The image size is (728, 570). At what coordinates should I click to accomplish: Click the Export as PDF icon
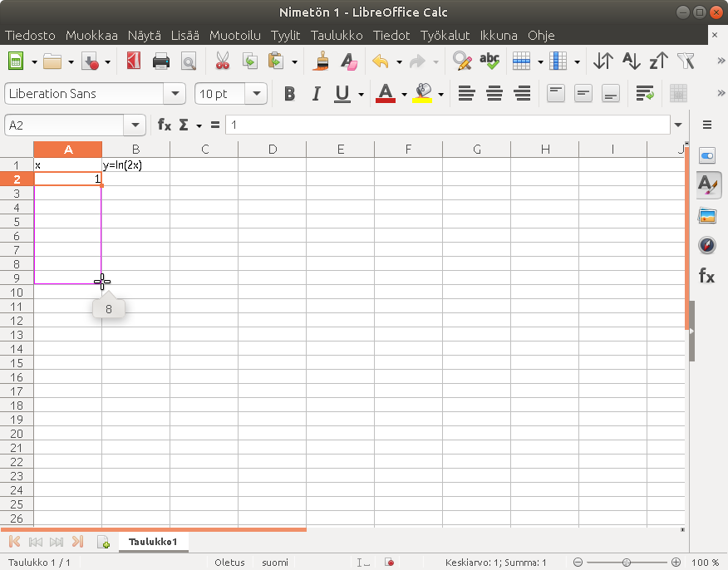(x=134, y=61)
